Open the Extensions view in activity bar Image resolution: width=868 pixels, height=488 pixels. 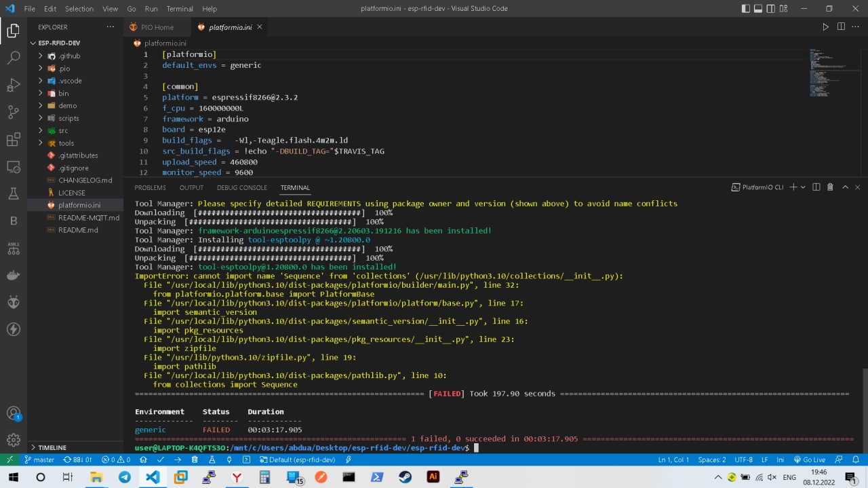point(14,140)
